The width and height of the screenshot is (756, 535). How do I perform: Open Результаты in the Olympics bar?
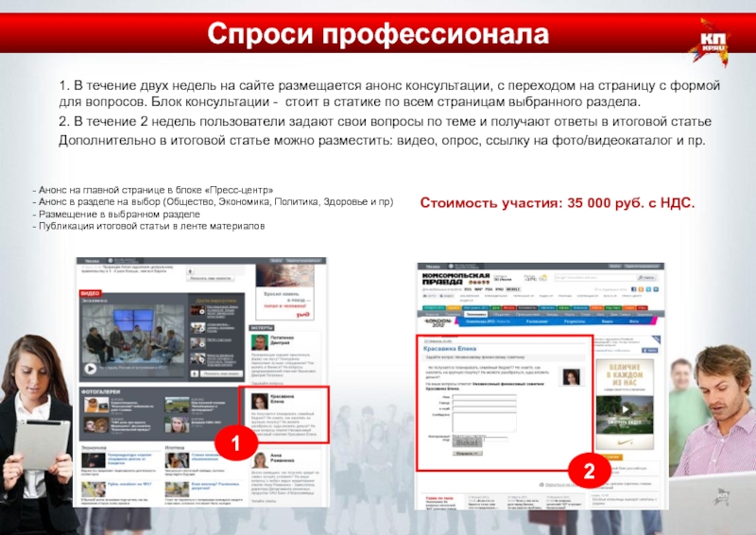[x=574, y=321]
